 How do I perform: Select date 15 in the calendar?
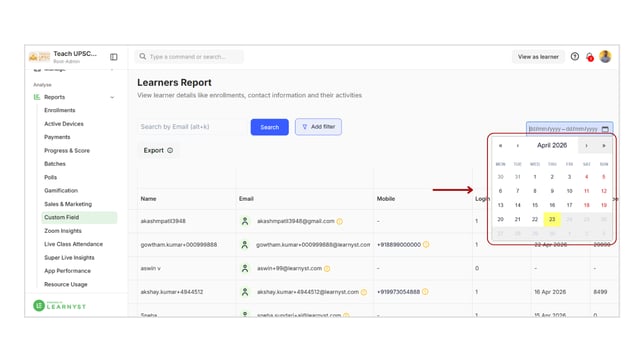click(x=535, y=205)
